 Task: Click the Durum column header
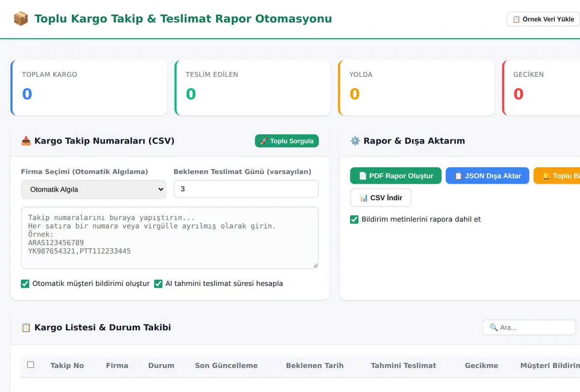click(161, 365)
